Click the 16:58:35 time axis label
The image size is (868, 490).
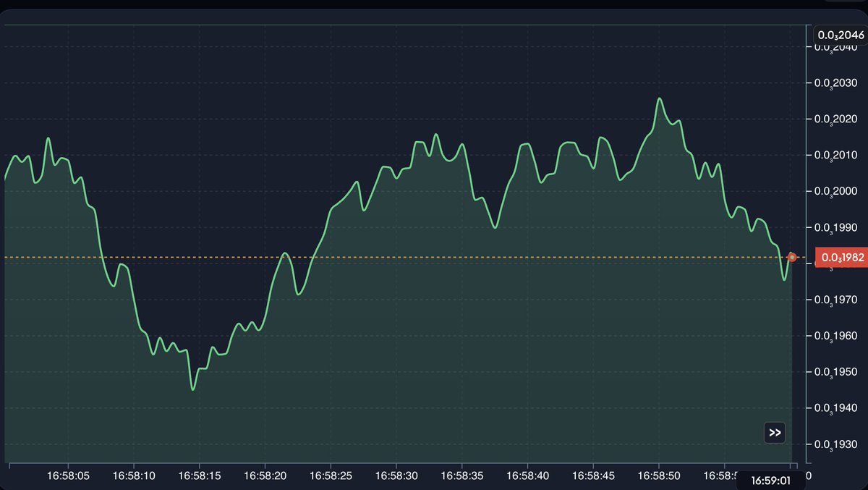461,476
